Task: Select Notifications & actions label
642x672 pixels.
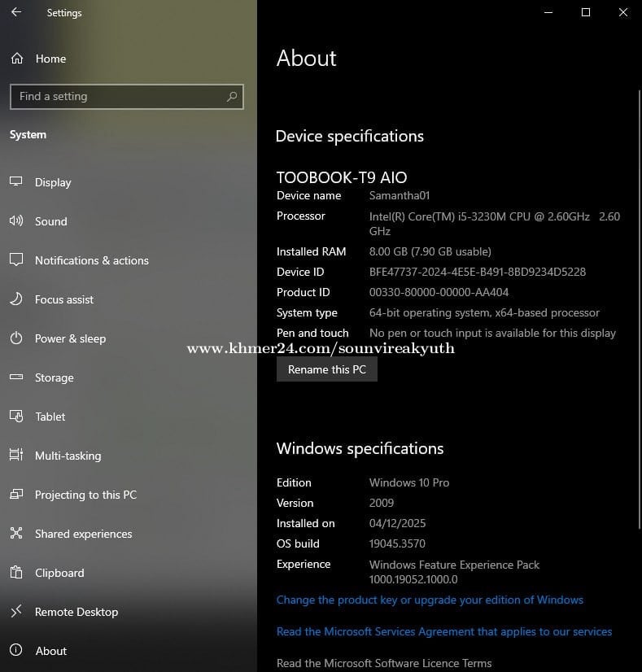Action: coord(92,260)
